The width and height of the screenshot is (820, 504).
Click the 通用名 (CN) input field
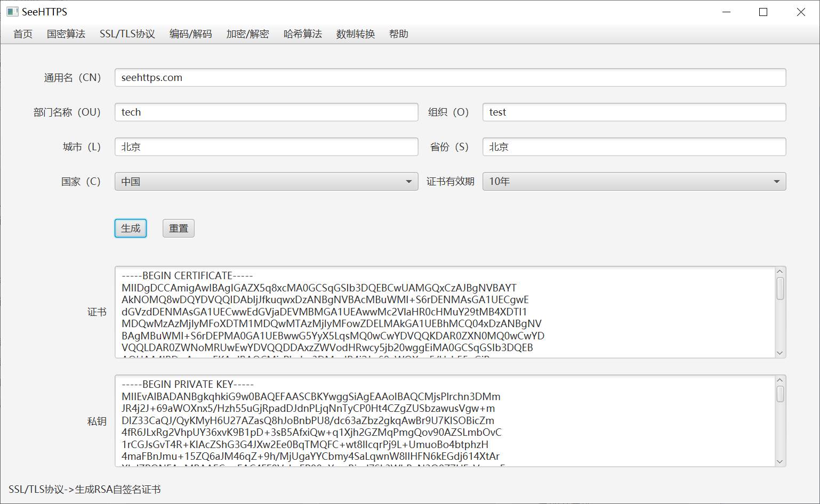451,77
